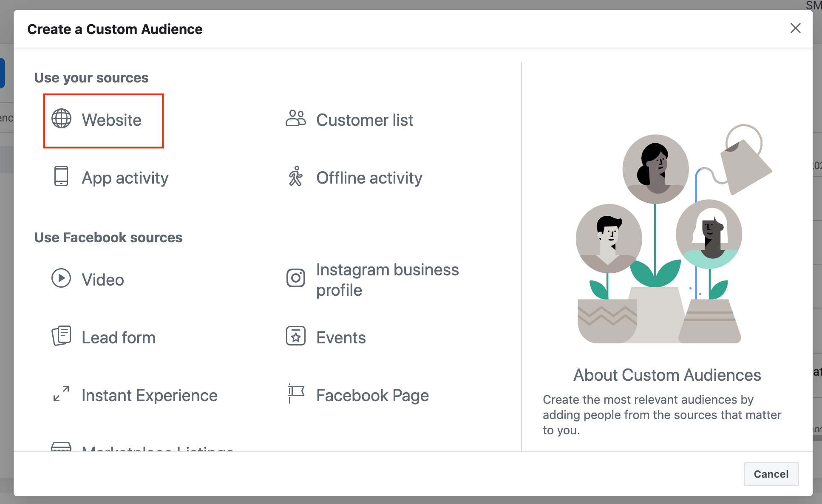Click the Website globe icon

(x=61, y=119)
